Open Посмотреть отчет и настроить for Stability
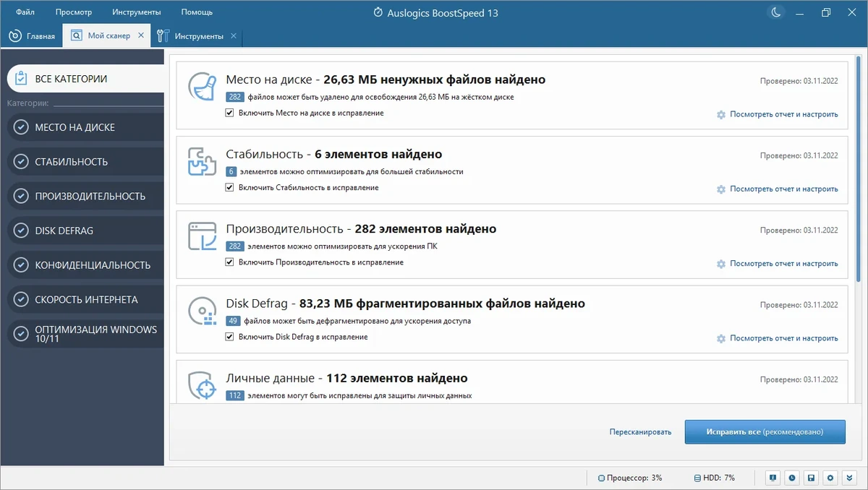Viewport: 868px width, 490px height. [x=784, y=189]
